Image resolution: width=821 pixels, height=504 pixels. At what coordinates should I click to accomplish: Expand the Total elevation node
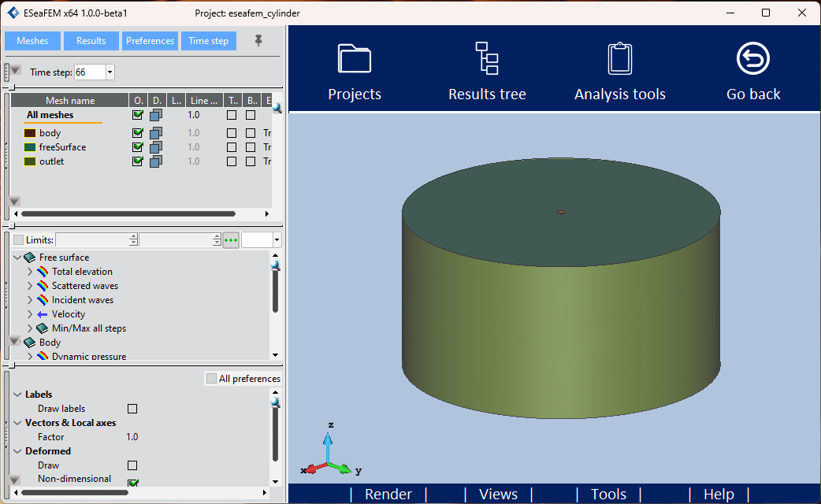30,272
